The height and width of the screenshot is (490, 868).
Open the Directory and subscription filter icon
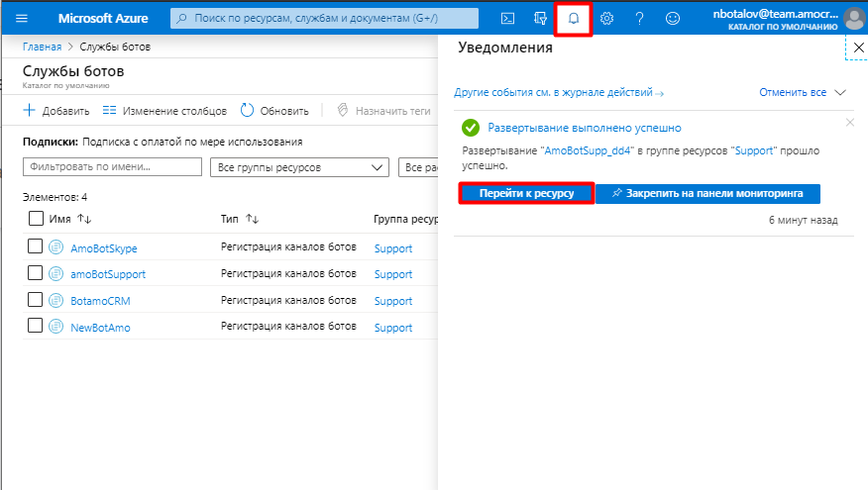540,18
